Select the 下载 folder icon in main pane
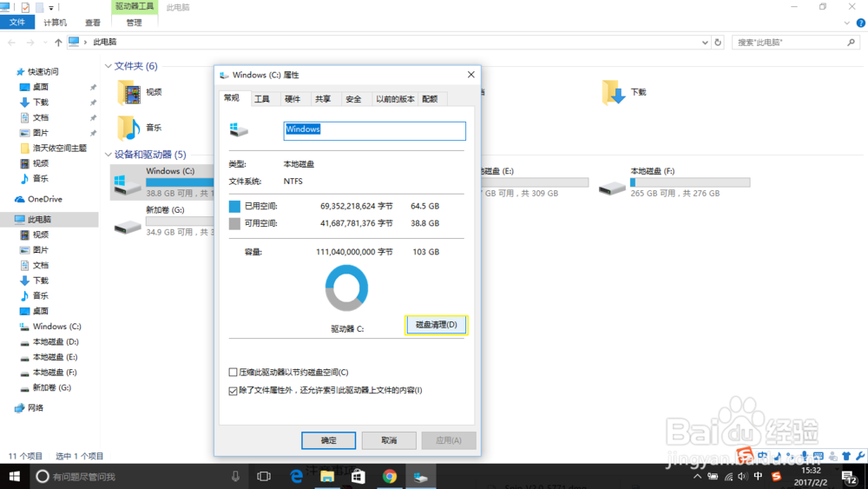 614,92
